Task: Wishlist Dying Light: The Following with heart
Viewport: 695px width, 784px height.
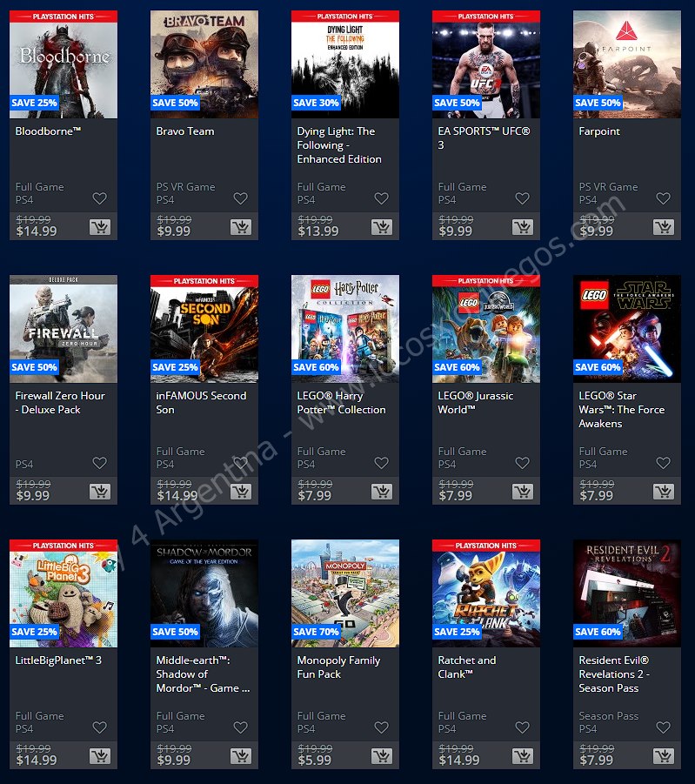Action: pyautogui.click(x=382, y=198)
